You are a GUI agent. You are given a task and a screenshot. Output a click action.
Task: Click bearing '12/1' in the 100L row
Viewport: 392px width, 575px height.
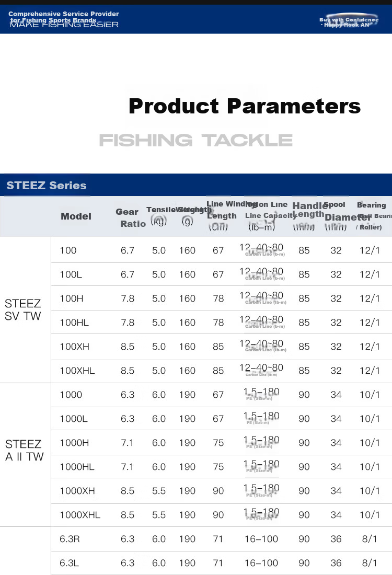click(370, 274)
